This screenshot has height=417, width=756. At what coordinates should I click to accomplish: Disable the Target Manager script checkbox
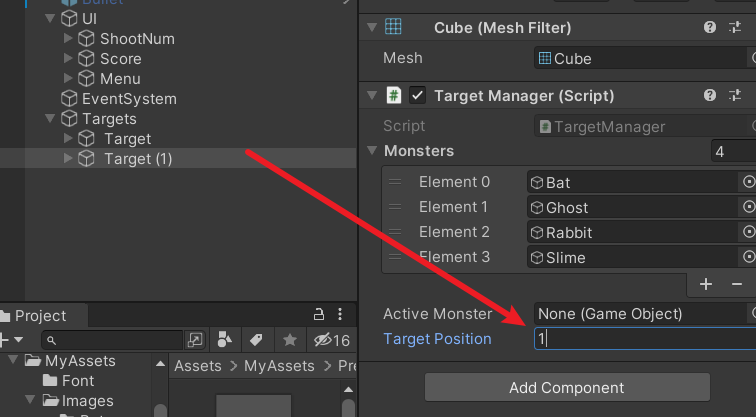pyautogui.click(x=418, y=95)
